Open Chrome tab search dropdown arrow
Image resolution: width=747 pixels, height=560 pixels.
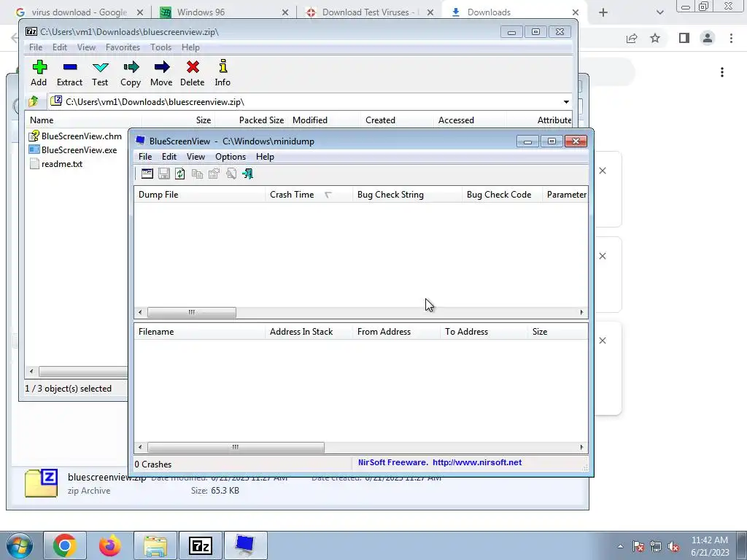pyautogui.click(x=659, y=12)
